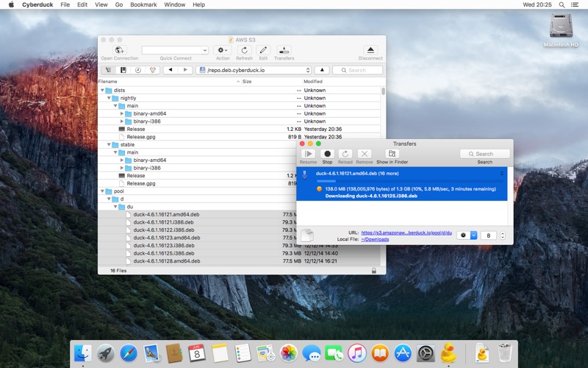Switch to the Bonjour view toggle

point(153,70)
